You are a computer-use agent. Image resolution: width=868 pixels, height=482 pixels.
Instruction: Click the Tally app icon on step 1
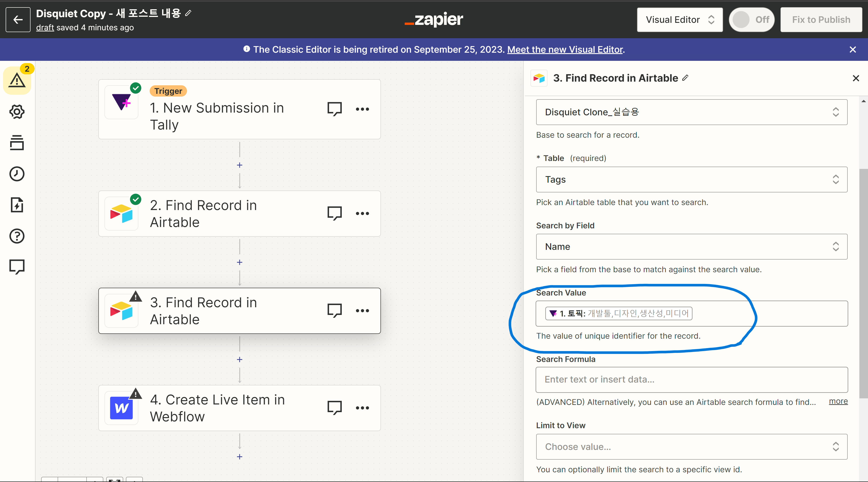tap(121, 102)
